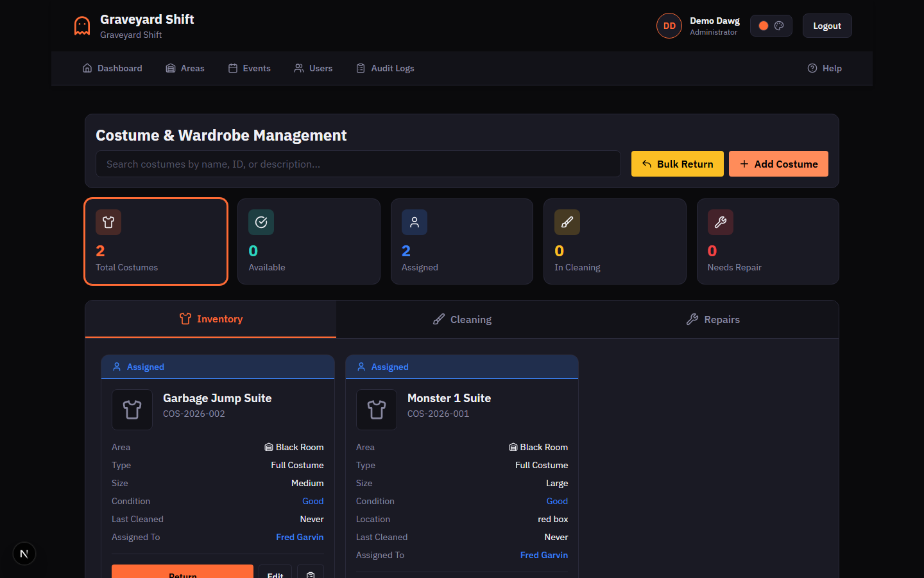The height and width of the screenshot is (578, 924).
Task: Click the Help question-mark icon
Action: pyautogui.click(x=812, y=67)
